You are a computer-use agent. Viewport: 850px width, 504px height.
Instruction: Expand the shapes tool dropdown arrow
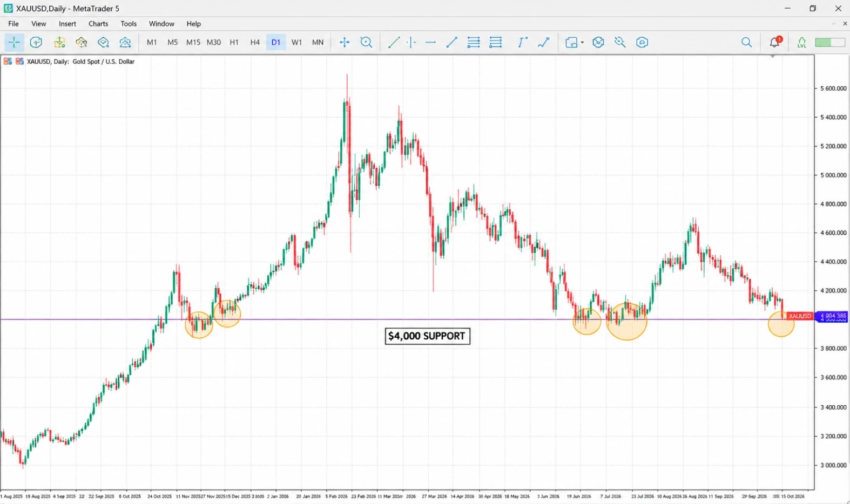click(x=582, y=43)
